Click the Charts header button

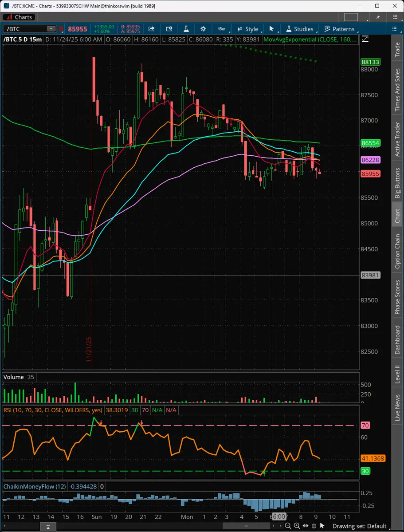[19, 17]
